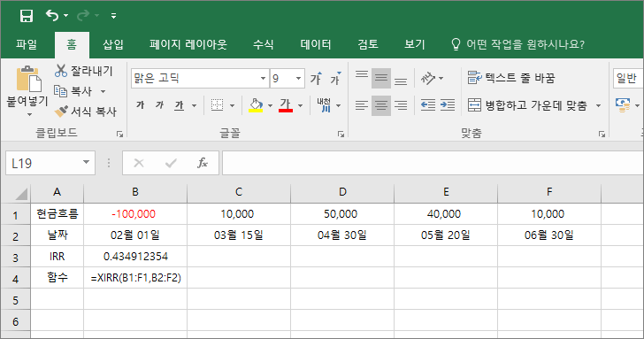Open the Undo history dropdown arrow
This screenshot has height=339, width=644.
[x=65, y=16]
